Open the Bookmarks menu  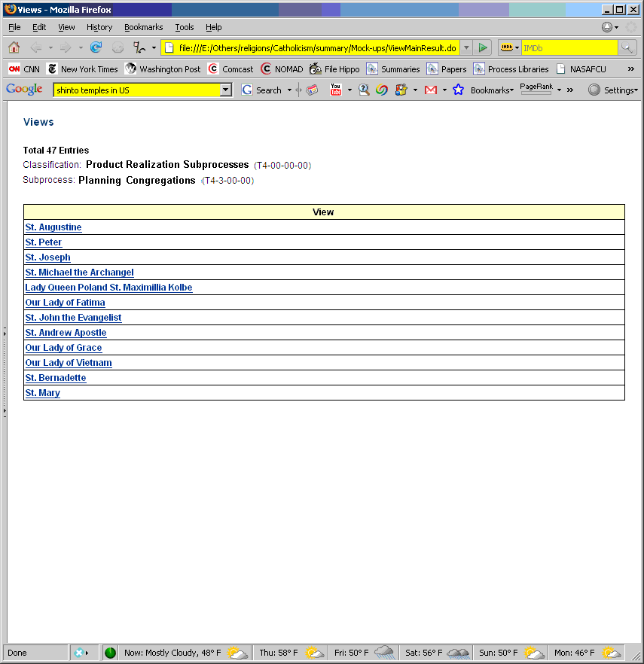(144, 27)
